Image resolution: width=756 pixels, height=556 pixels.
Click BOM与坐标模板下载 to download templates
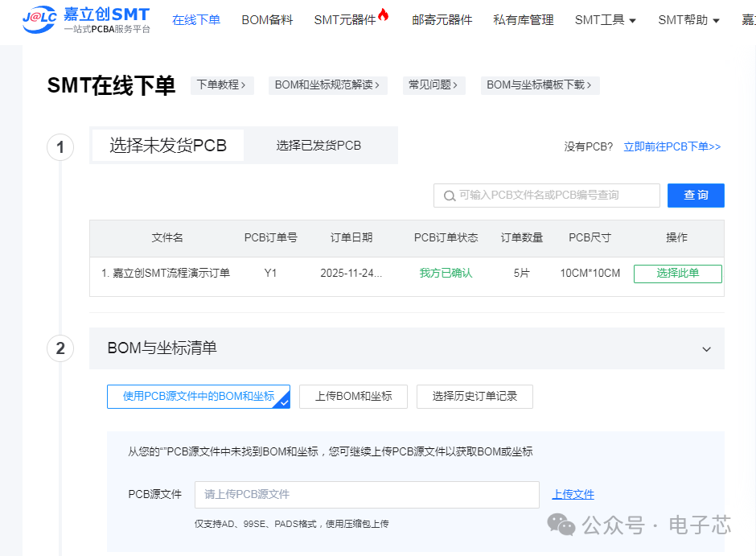(x=540, y=85)
